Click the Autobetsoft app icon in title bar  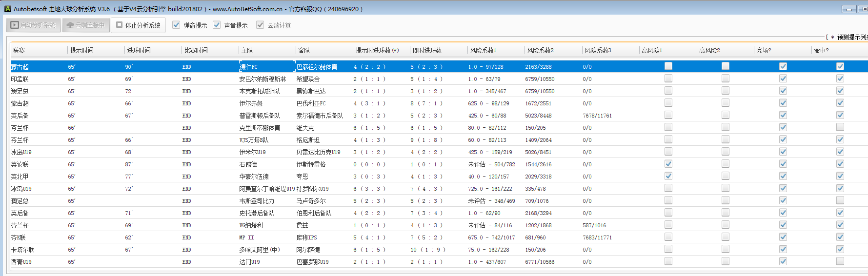7,9
